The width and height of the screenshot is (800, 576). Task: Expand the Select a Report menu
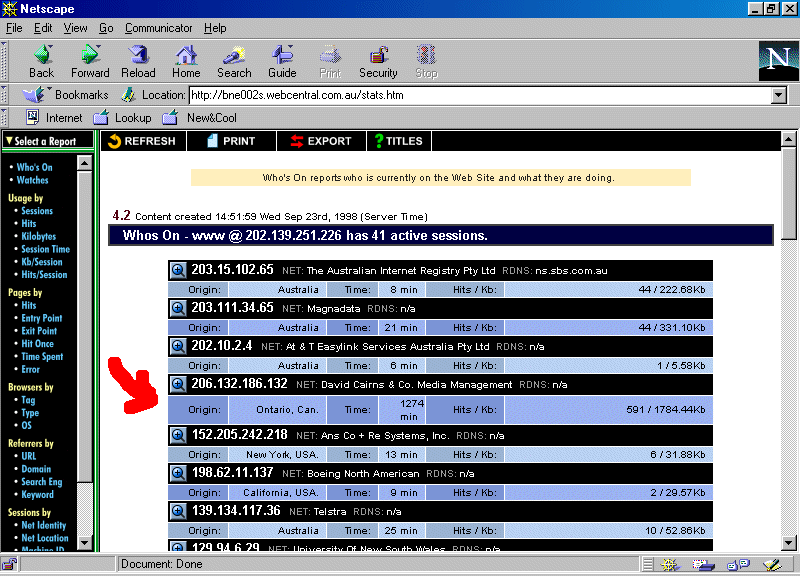pyautogui.click(x=48, y=141)
